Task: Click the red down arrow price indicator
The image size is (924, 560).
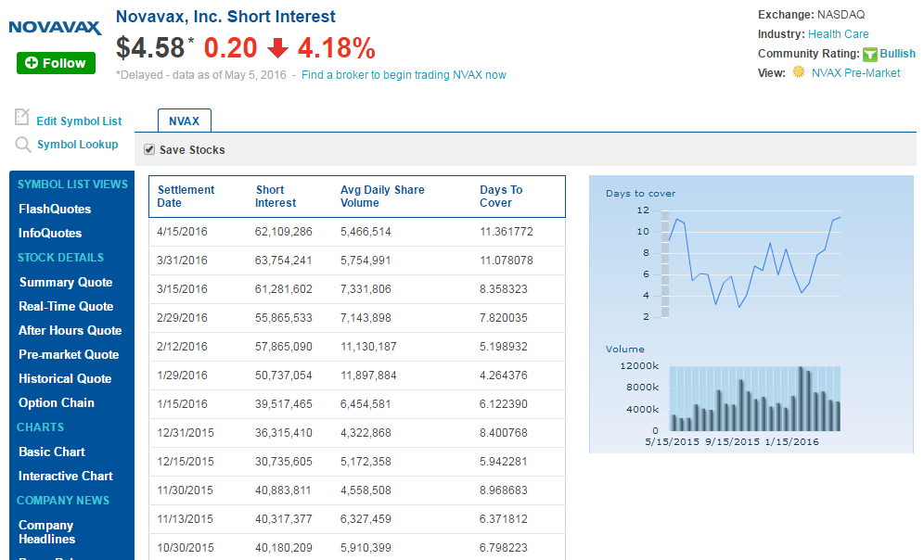Action: pyautogui.click(x=277, y=48)
